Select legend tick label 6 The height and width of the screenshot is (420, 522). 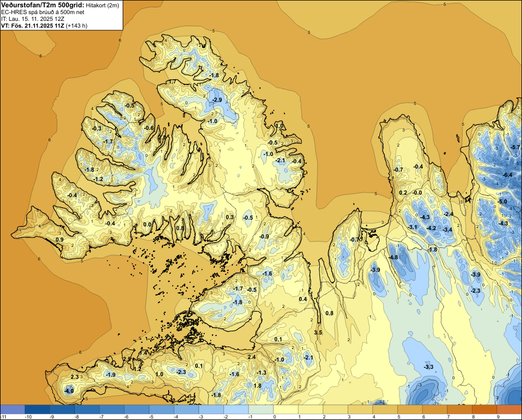pyautogui.click(x=424, y=417)
